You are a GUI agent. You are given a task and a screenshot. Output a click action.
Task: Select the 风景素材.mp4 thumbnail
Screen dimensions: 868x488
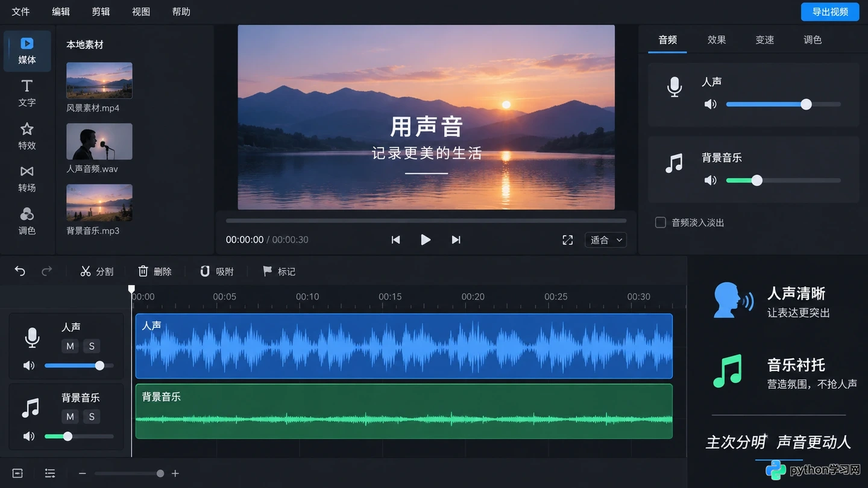click(x=99, y=80)
